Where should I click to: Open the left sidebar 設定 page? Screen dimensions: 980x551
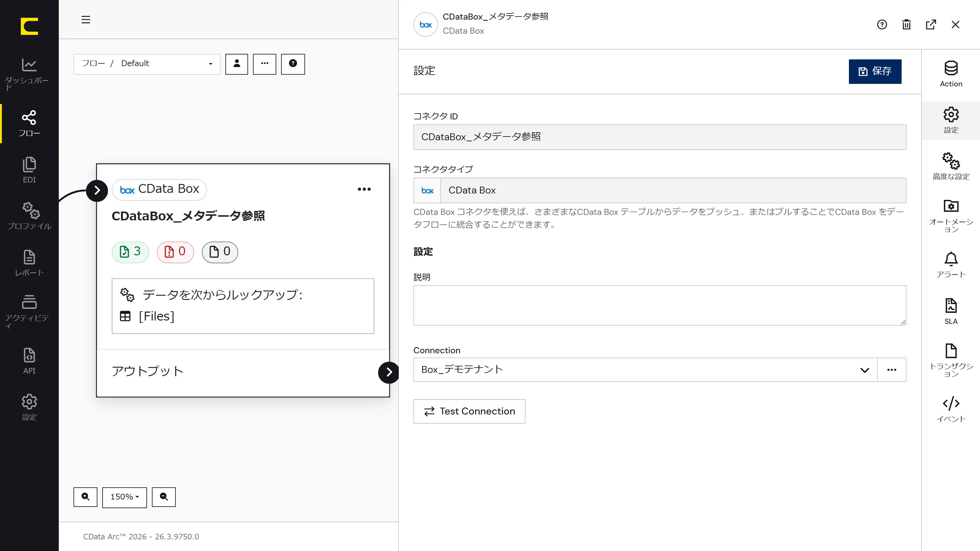(29, 407)
